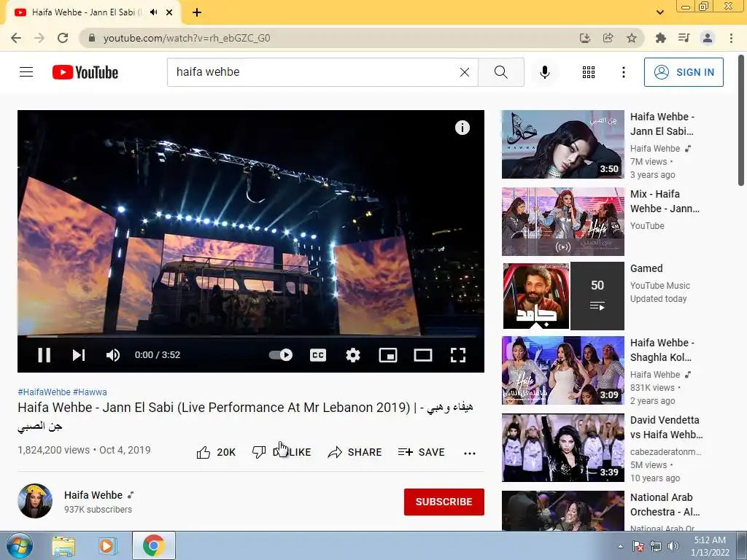Close the Haifa Wehbe tab
Image resolution: width=747 pixels, height=560 pixels.
[x=169, y=12]
